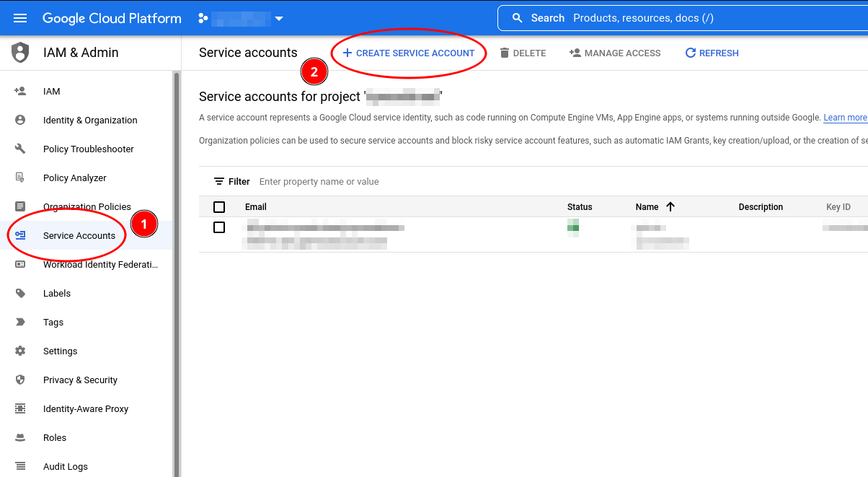Image resolution: width=868 pixels, height=477 pixels.
Task: Click the search magnifier icon
Action: [517, 18]
